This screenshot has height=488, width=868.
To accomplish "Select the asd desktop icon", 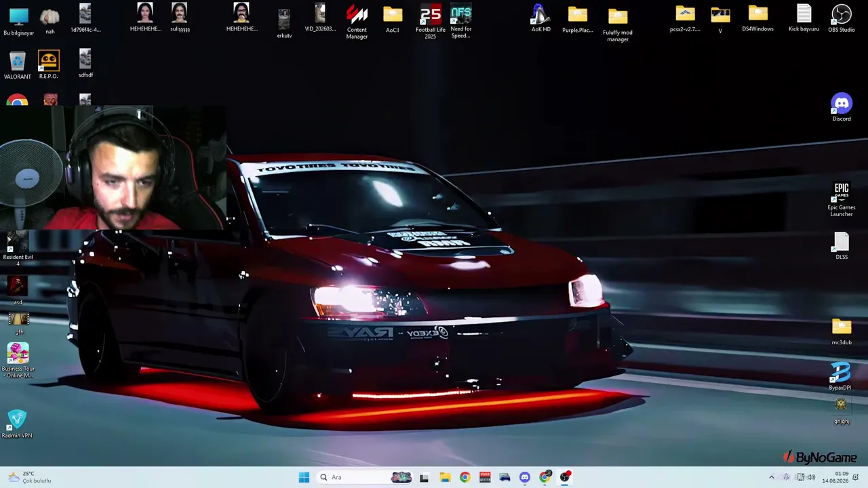I will coord(18,290).
